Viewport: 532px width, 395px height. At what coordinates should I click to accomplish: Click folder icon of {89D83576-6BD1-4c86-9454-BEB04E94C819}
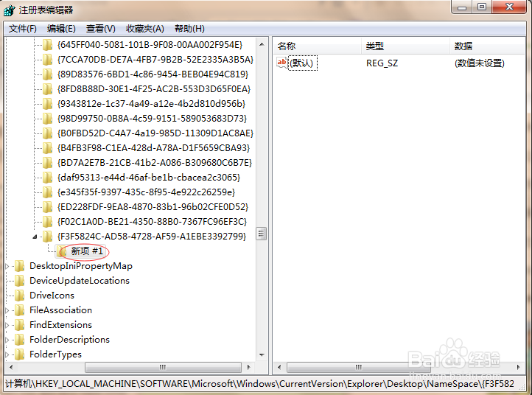(47, 74)
